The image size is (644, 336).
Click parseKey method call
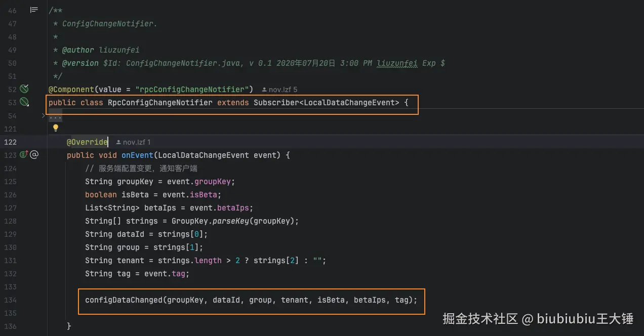click(231, 221)
